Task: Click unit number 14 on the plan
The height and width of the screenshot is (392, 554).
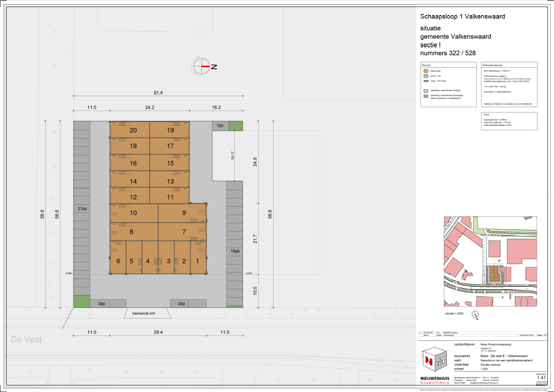Action: (x=133, y=181)
